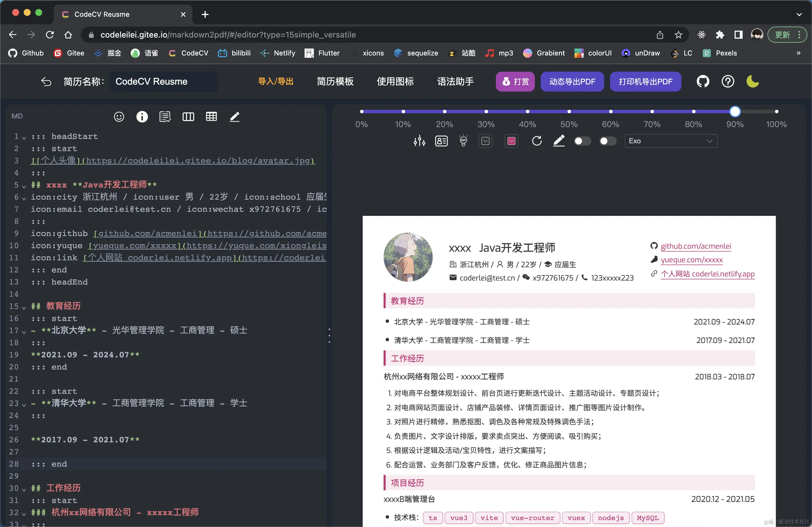Toggle the second switch next to Exo dropdown
The width and height of the screenshot is (812, 527).
[608, 141]
